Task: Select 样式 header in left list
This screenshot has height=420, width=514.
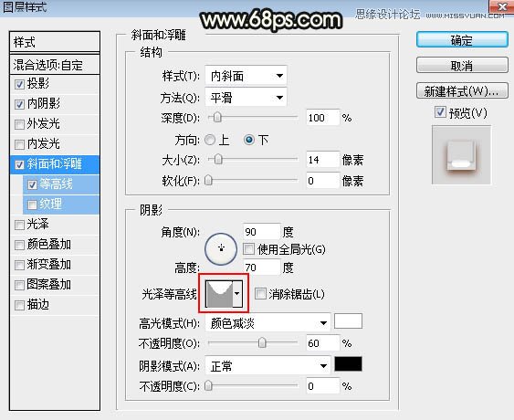Action: pos(55,42)
